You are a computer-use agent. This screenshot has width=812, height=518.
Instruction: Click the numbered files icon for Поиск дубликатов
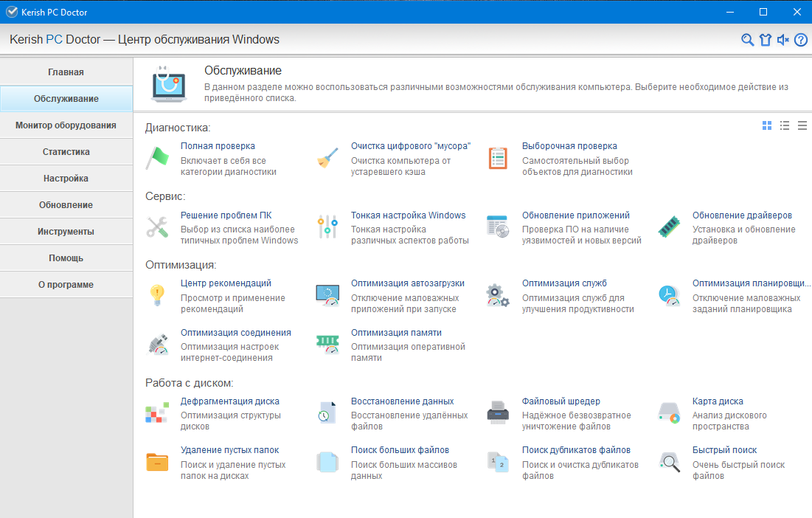[x=498, y=462]
